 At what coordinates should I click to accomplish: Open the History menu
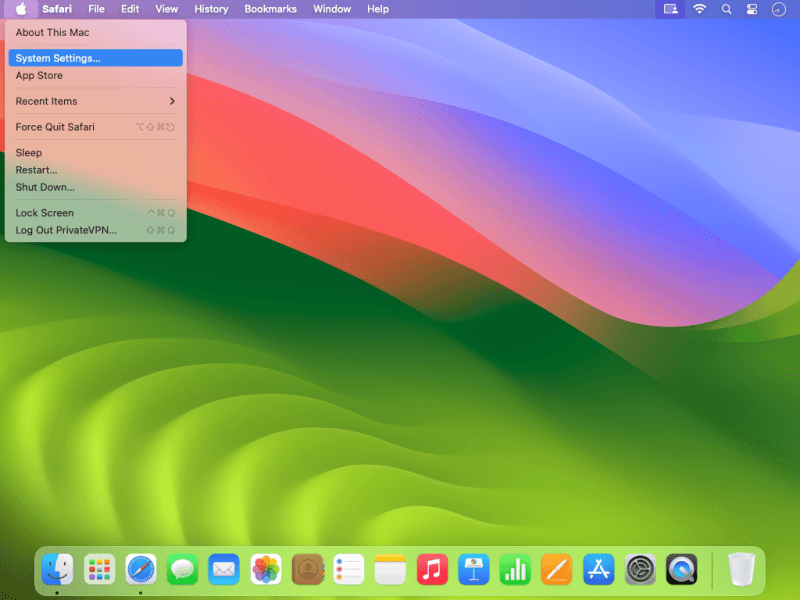pos(211,9)
